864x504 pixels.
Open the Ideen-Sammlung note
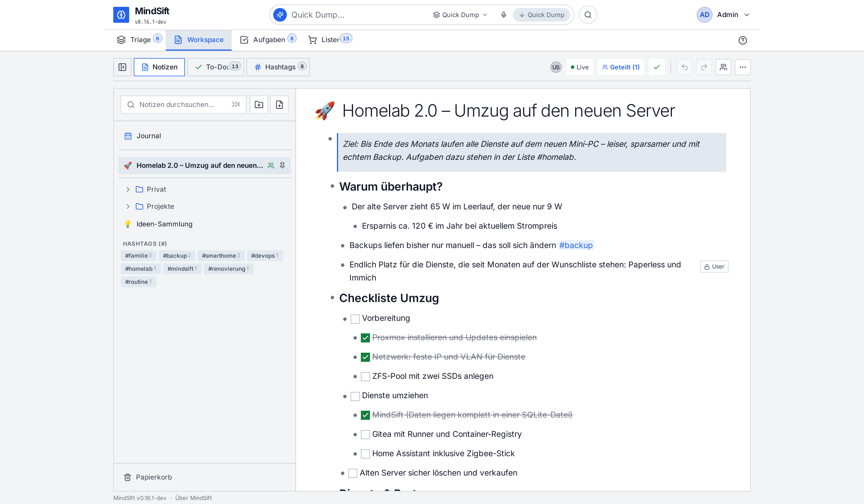pos(204,224)
